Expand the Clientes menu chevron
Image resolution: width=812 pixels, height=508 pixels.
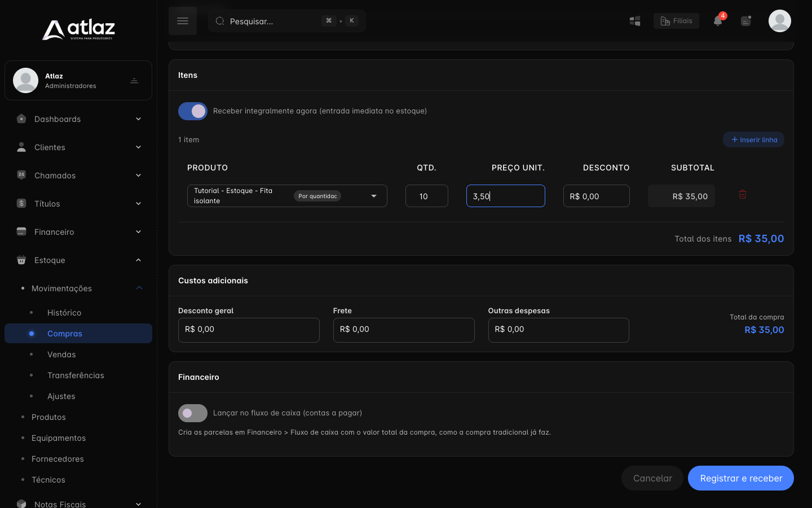tap(138, 147)
